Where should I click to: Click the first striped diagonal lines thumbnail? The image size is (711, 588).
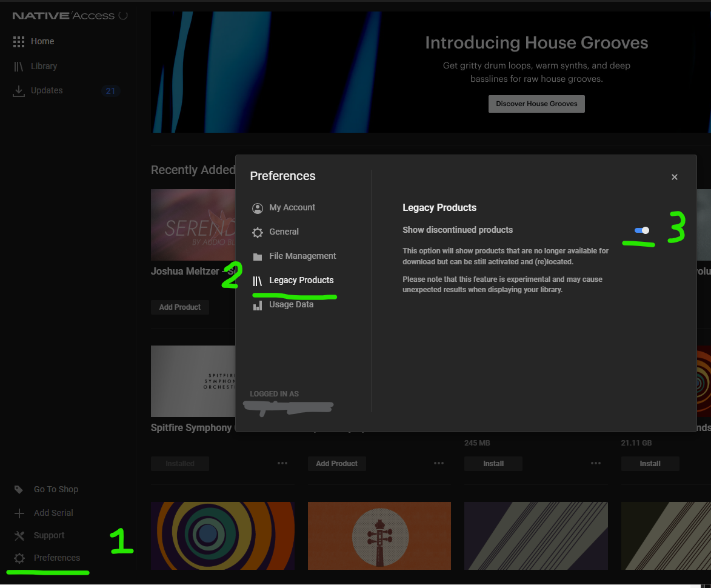536,535
